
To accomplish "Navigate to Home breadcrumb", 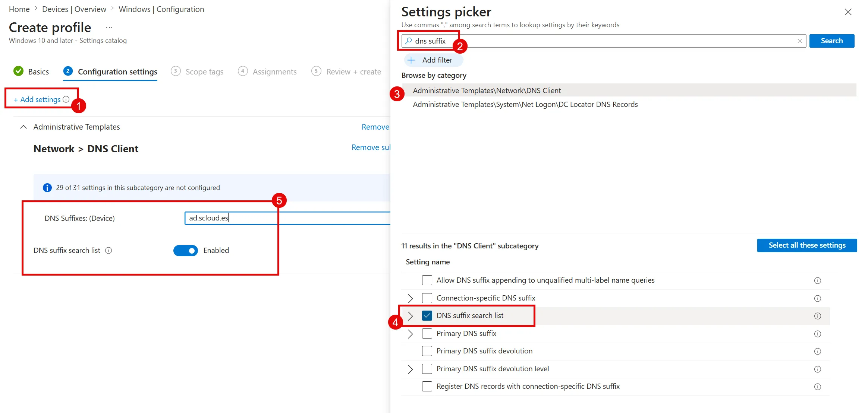I will (x=19, y=9).
